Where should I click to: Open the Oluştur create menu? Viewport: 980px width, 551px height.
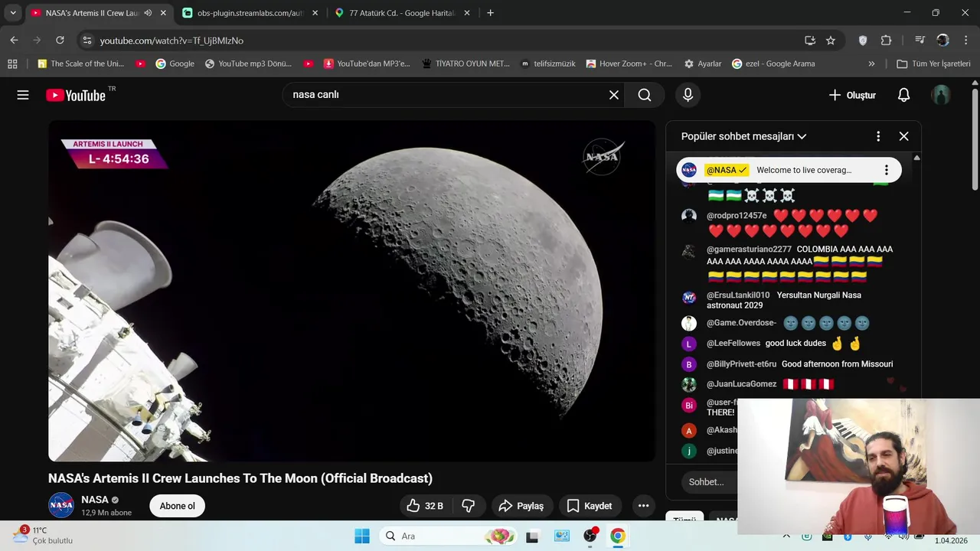pyautogui.click(x=851, y=95)
